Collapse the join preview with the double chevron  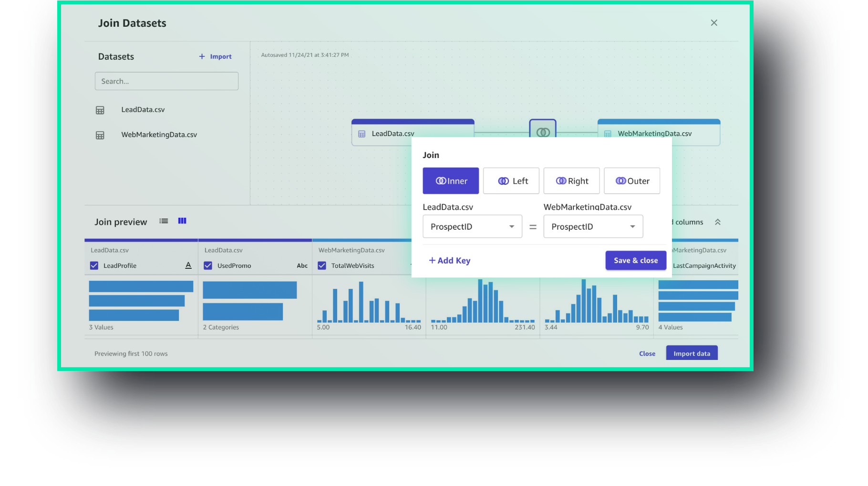(718, 222)
